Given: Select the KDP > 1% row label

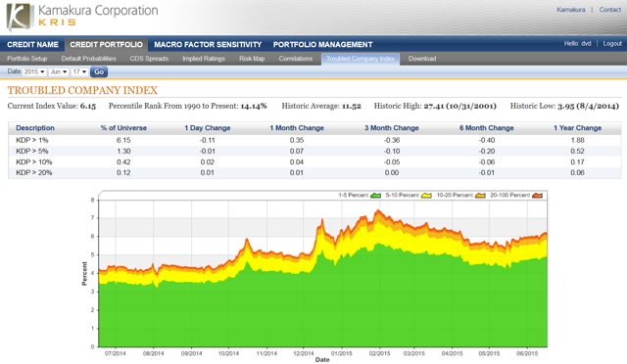Looking at the screenshot, I should 32,140.
